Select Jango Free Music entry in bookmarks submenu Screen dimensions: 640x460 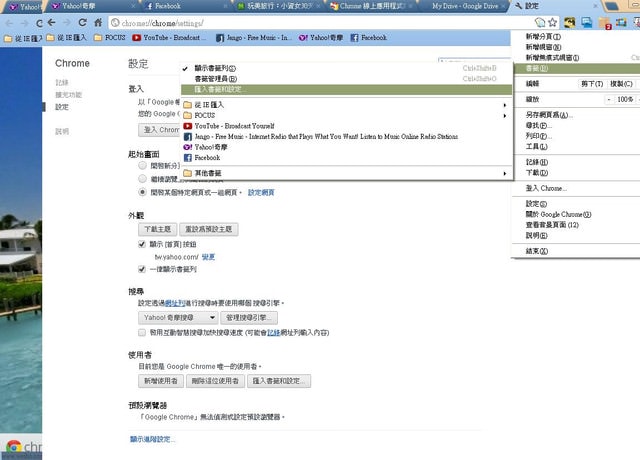coord(346,136)
